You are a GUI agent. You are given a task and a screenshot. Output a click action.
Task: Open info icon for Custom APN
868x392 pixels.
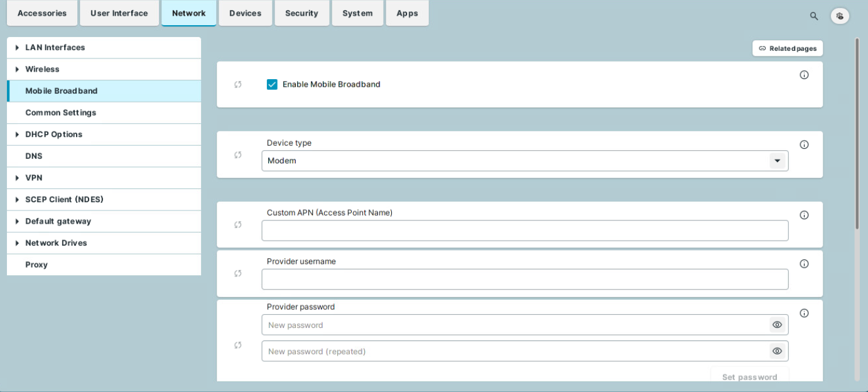804,215
